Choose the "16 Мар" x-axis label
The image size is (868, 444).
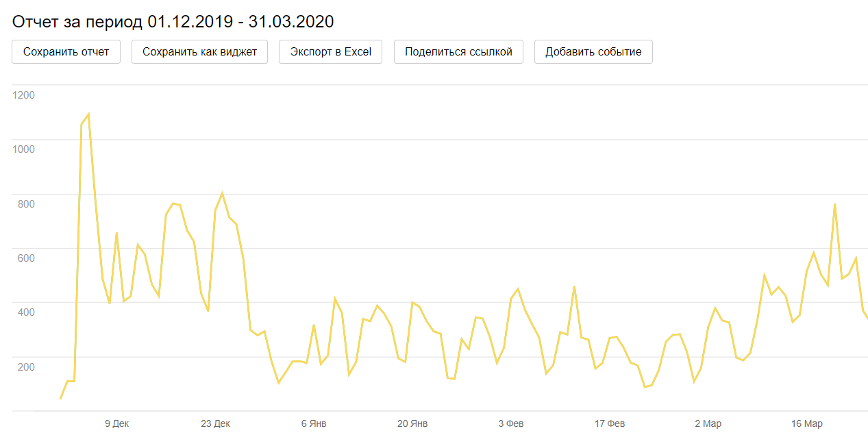pyautogui.click(x=807, y=424)
